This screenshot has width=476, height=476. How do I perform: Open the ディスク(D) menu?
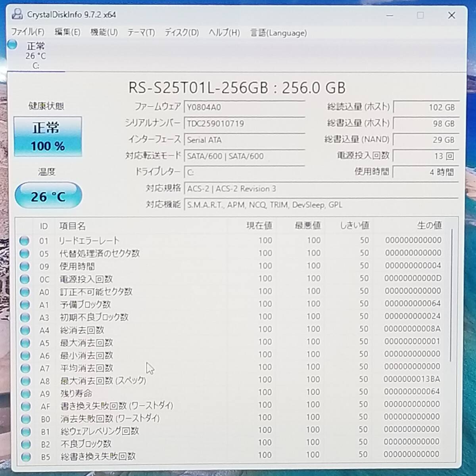(182, 33)
